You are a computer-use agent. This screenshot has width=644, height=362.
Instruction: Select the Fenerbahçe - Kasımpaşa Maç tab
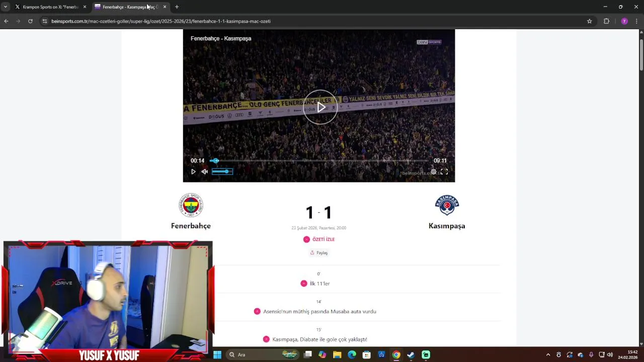tap(130, 7)
